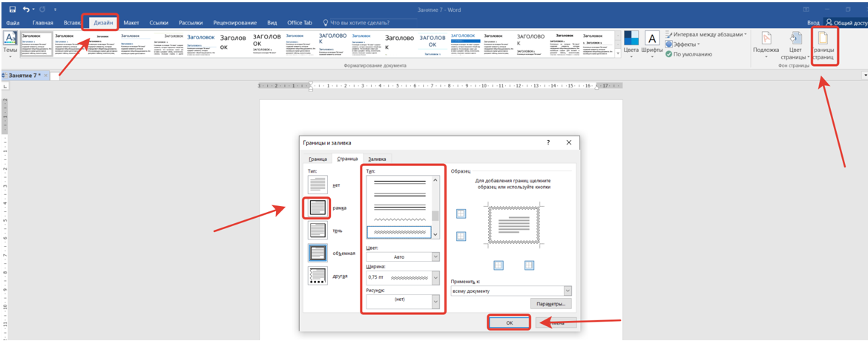The image size is (868, 341).
Task: Switch to the Заливка tab in dialog
Action: [378, 159]
